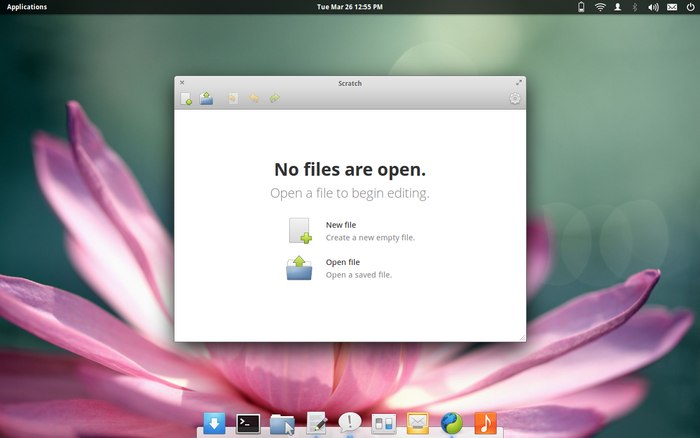Click the open file toolbar icon
Viewport: 700px width, 438px height.
tap(206, 98)
